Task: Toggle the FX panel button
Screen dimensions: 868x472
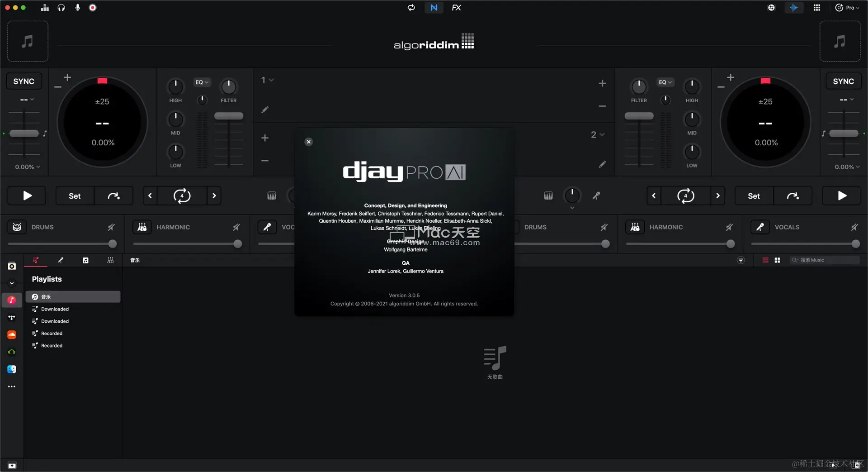Action: pos(457,8)
